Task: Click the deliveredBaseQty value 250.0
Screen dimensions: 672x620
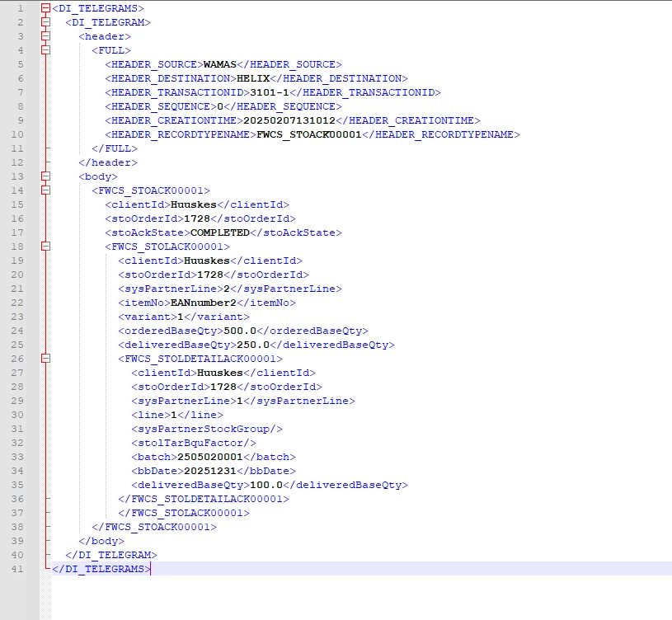Action: (253, 345)
